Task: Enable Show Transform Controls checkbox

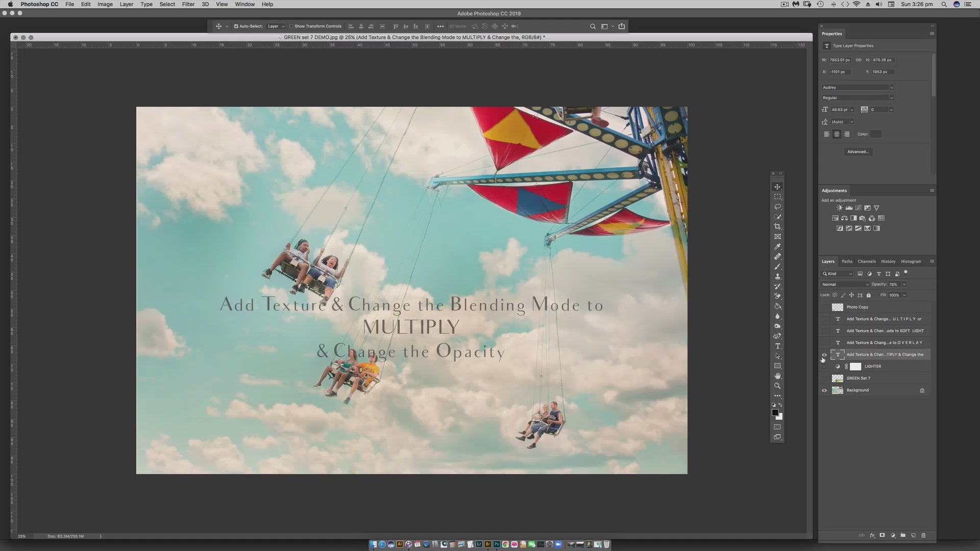Action: pos(291,26)
